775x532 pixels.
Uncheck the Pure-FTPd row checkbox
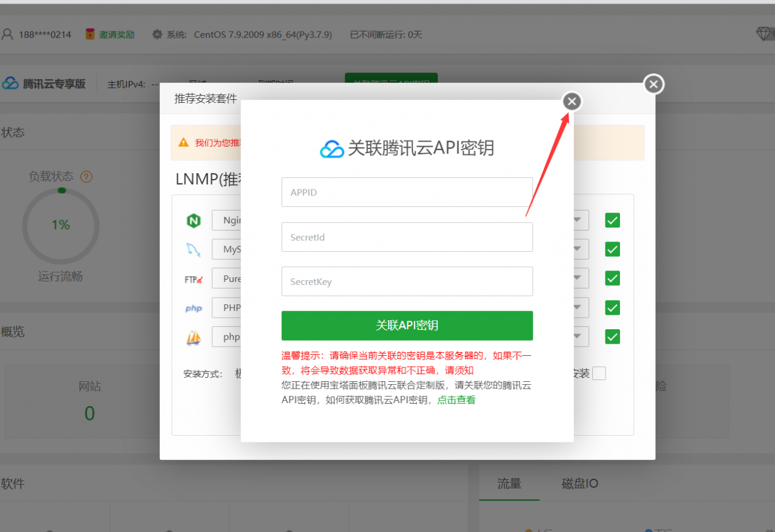[x=613, y=278]
